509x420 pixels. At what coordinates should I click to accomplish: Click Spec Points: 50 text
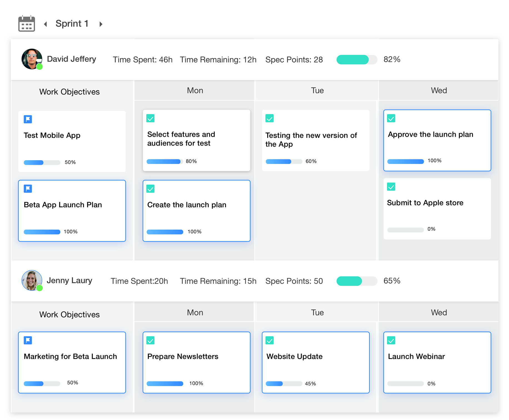coord(294,281)
